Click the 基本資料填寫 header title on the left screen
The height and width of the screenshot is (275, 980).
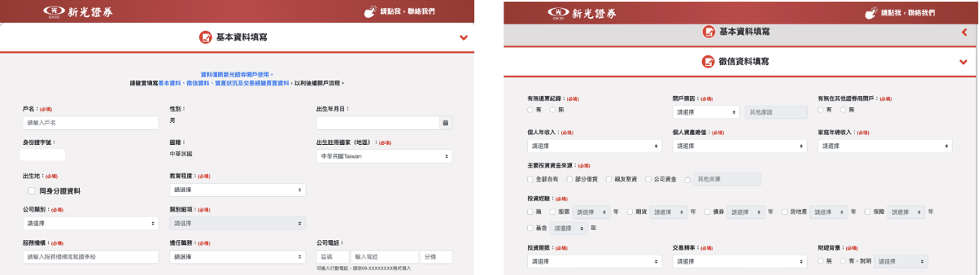(242, 37)
